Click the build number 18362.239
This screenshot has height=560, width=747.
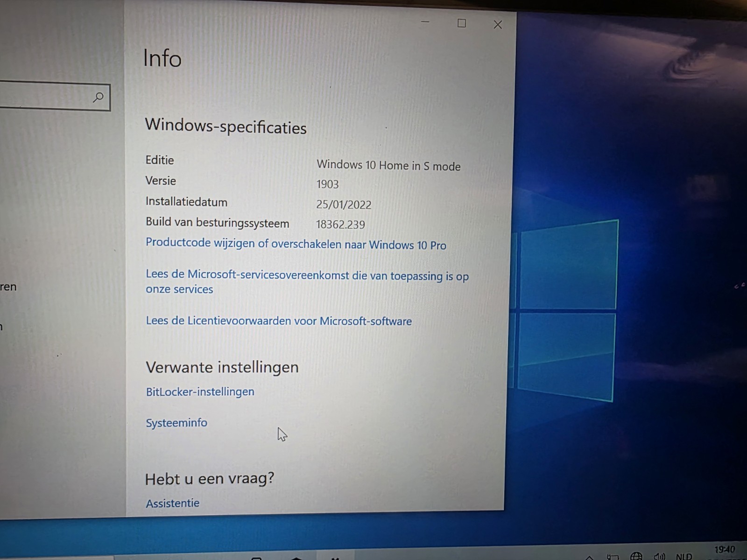340,224
